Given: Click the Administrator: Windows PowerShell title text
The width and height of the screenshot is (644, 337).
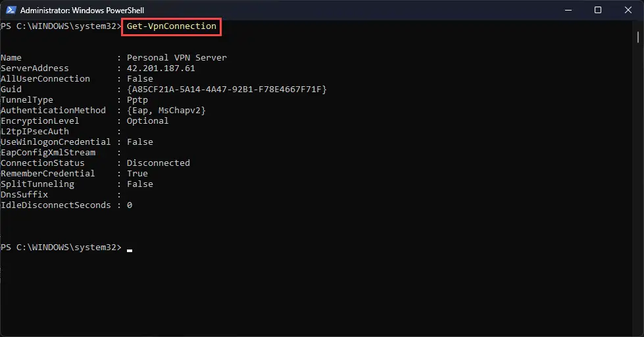Looking at the screenshot, I should coord(82,11).
